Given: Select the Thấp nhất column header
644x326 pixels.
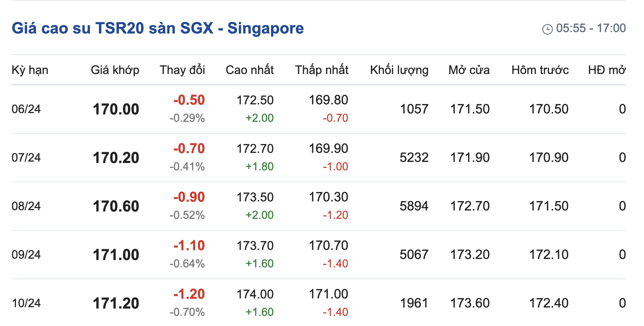Looking at the screenshot, I should pyautogui.click(x=322, y=70).
